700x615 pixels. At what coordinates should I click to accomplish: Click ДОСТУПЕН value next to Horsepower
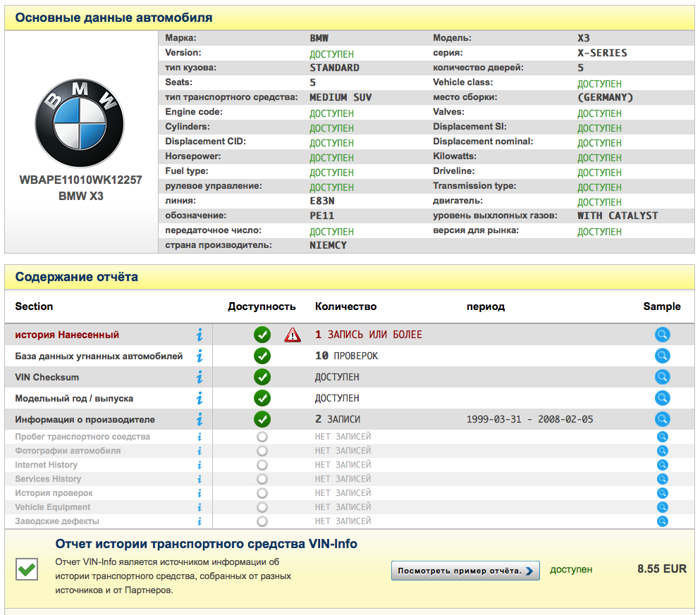pos(332,157)
